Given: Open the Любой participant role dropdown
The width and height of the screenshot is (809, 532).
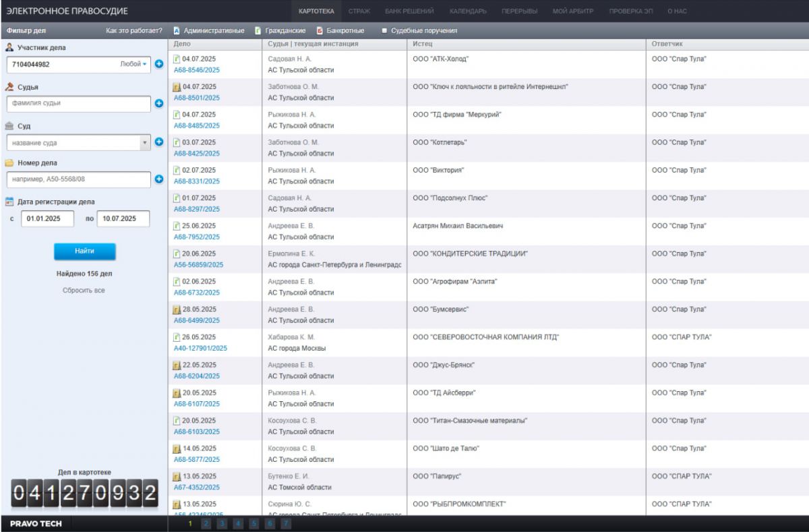Looking at the screenshot, I should click(x=133, y=64).
